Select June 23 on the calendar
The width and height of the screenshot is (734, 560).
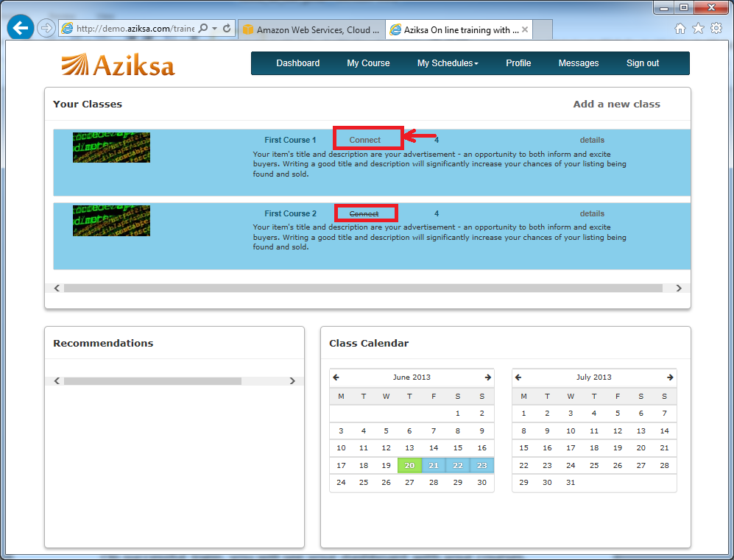[x=481, y=465]
